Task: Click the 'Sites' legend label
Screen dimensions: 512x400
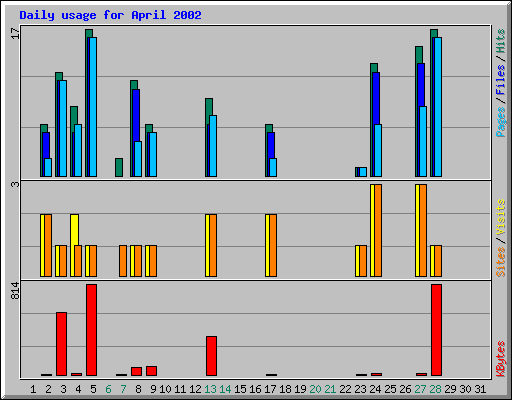Action: point(501,262)
